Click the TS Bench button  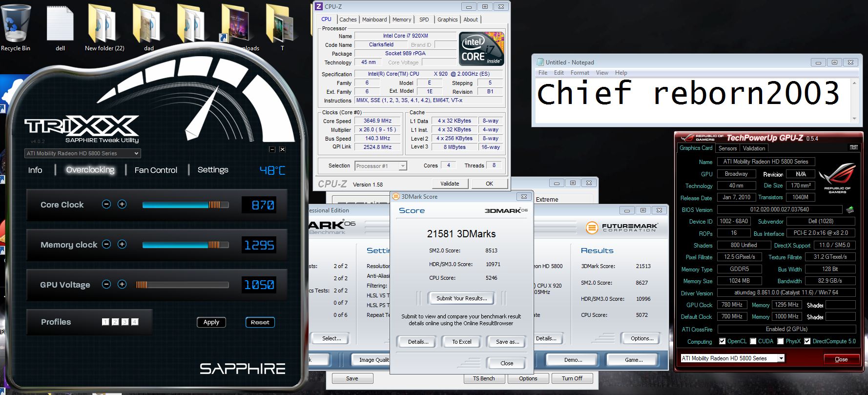click(484, 378)
